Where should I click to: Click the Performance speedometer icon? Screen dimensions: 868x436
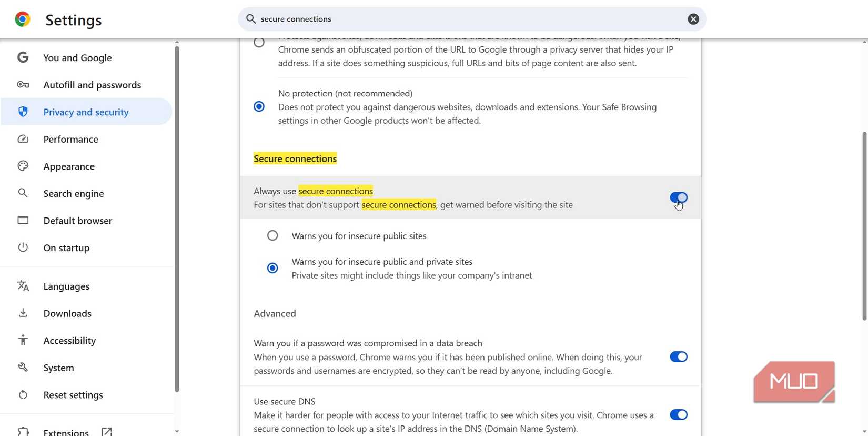click(23, 139)
